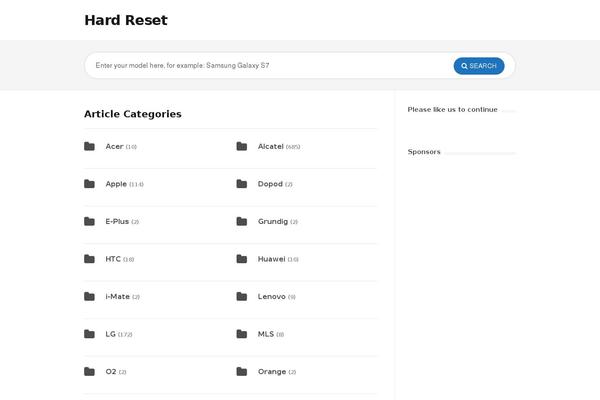Open the Lenovo category link
The width and height of the screenshot is (600, 400).
272,296
